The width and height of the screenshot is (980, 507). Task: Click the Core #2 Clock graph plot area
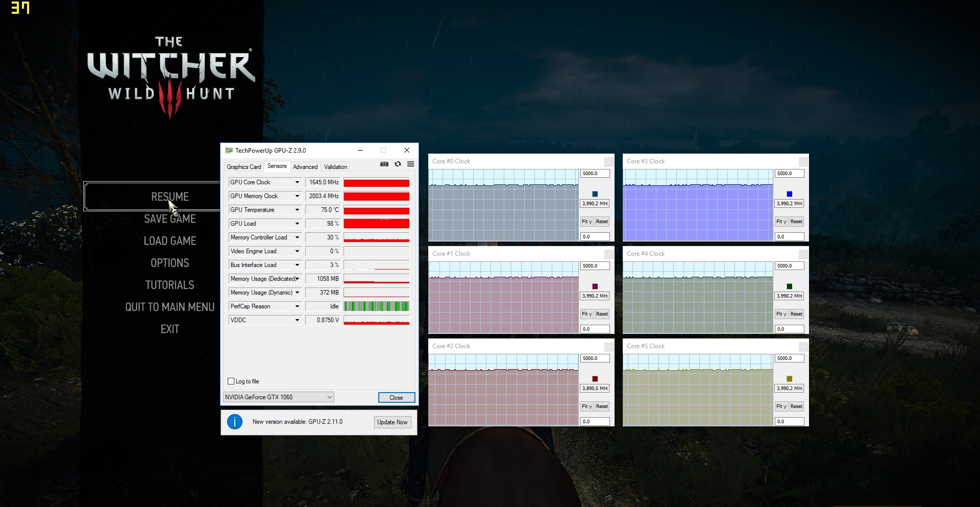point(504,390)
